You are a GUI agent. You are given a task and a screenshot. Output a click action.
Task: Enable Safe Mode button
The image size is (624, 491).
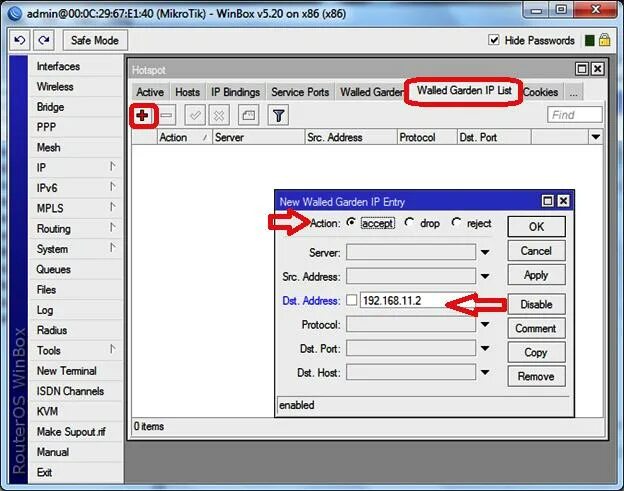point(95,40)
